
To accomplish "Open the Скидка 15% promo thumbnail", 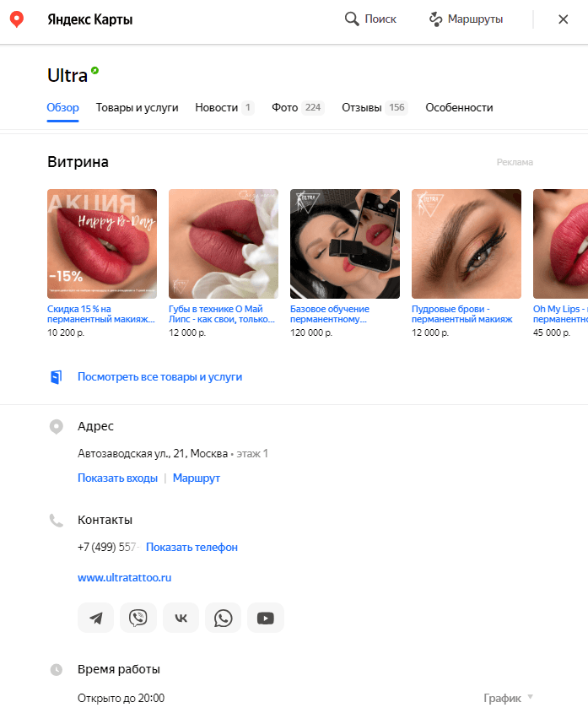I will pyautogui.click(x=102, y=244).
